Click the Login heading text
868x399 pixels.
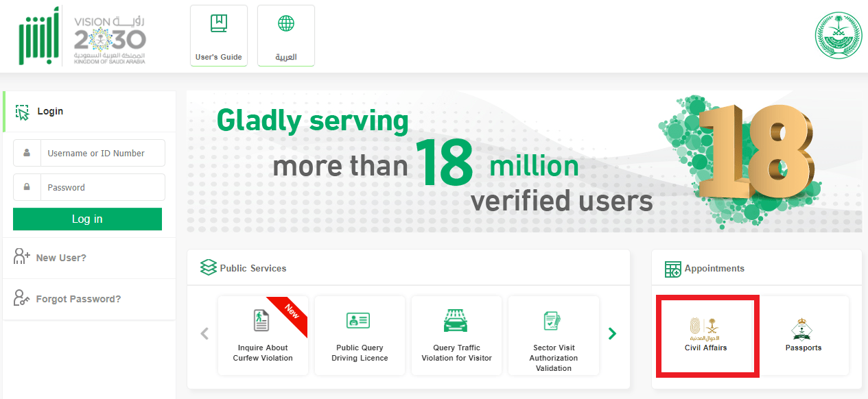pyautogui.click(x=50, y=111)
